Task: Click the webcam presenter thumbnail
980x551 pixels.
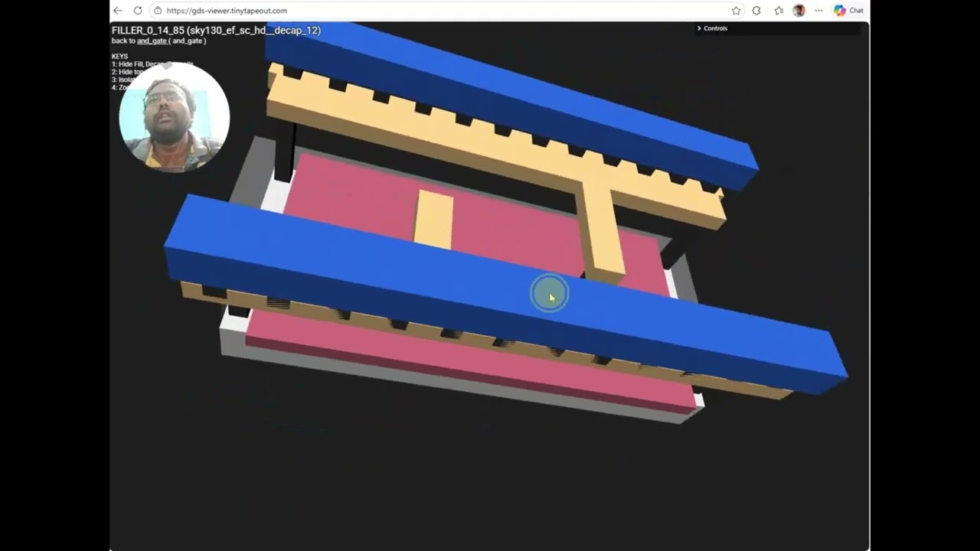Action: pos(175,116)
